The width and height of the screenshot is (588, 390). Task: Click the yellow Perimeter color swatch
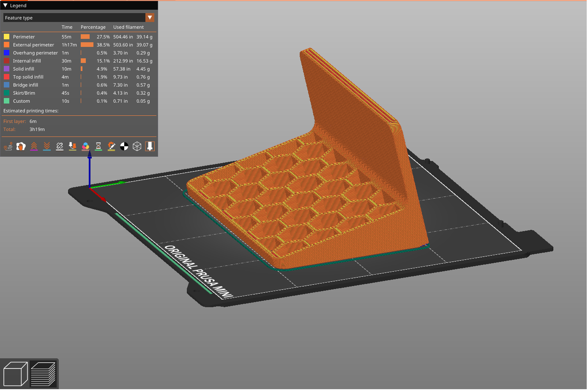click(x=7, y=37)
